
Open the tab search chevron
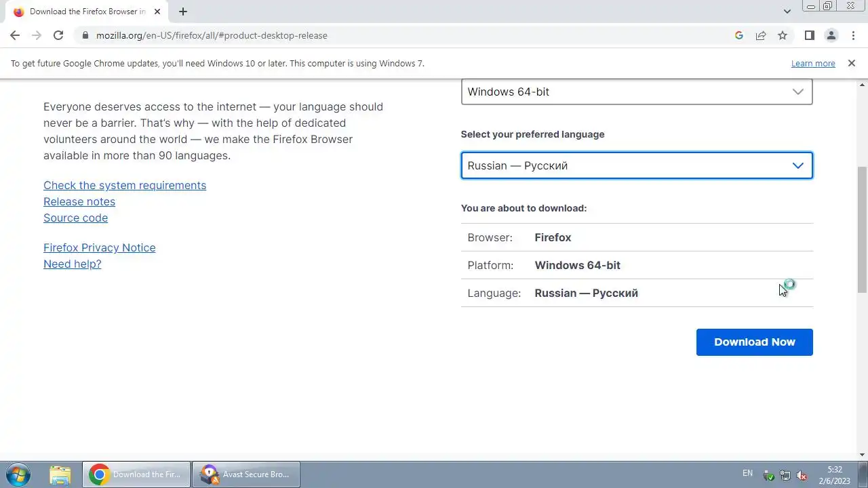pyautogui.click(x=787, y=12)
